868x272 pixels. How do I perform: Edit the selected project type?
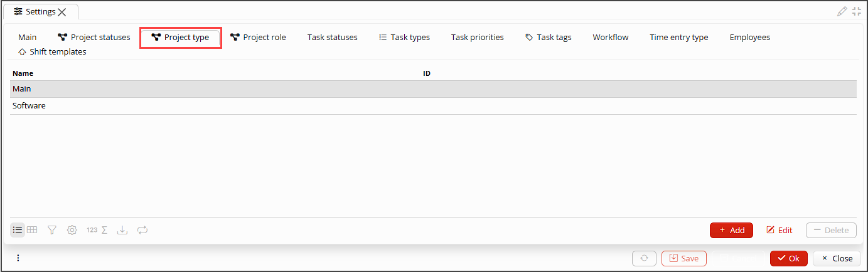coord(780,230)
